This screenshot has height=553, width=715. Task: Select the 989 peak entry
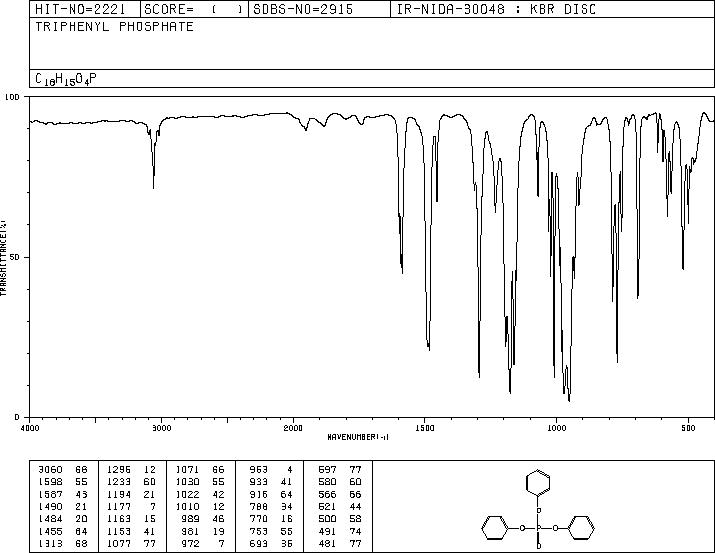click(x=203, y=519)
